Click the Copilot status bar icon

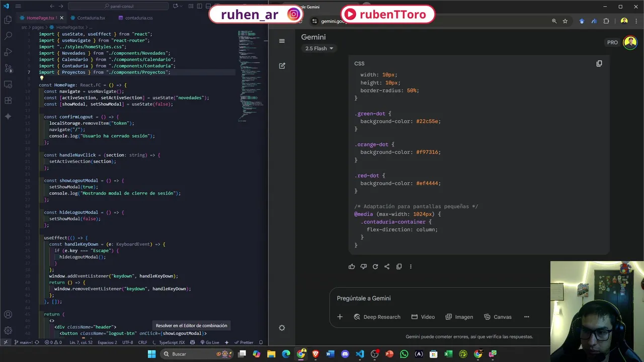coord(193,342)
